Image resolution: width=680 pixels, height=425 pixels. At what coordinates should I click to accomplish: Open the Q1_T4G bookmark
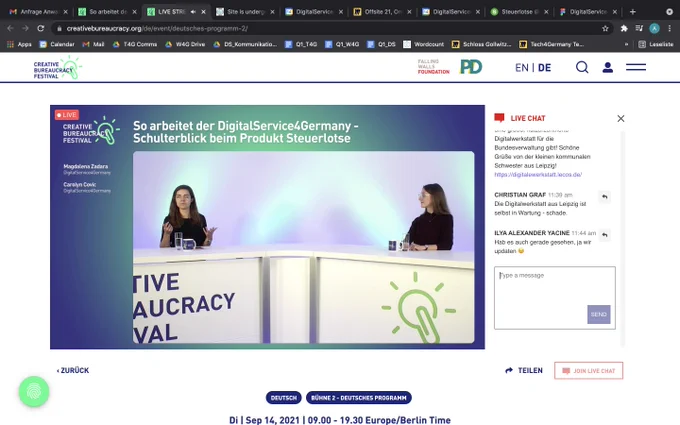coord(301,44)
